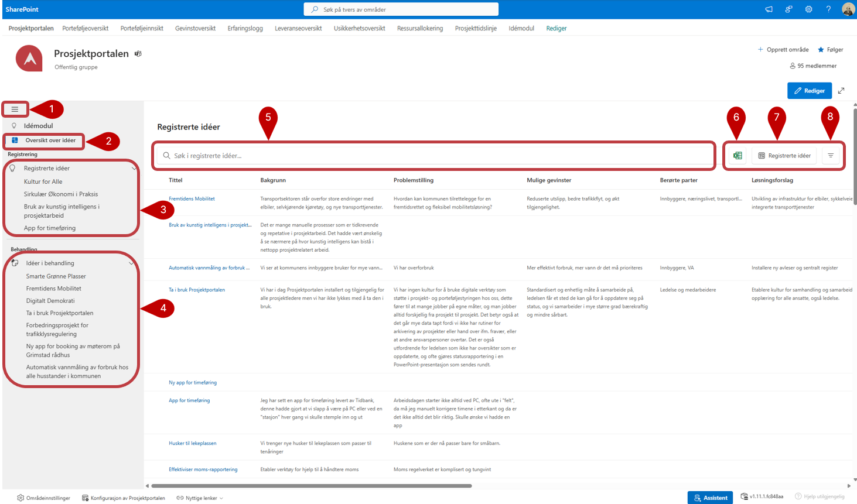The image size is (857, 504).
Task: Export ideas to Excel icon
Action: (738, 156)
